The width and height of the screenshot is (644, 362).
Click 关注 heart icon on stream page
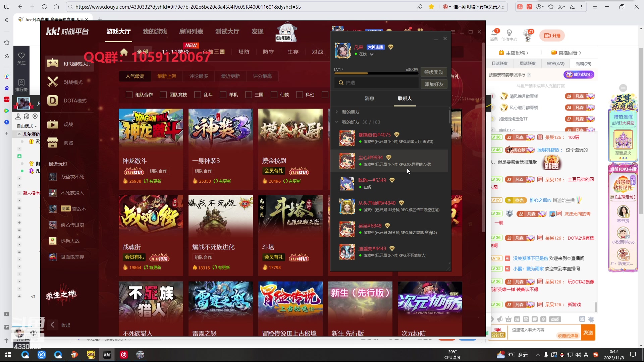coord(21,56)
